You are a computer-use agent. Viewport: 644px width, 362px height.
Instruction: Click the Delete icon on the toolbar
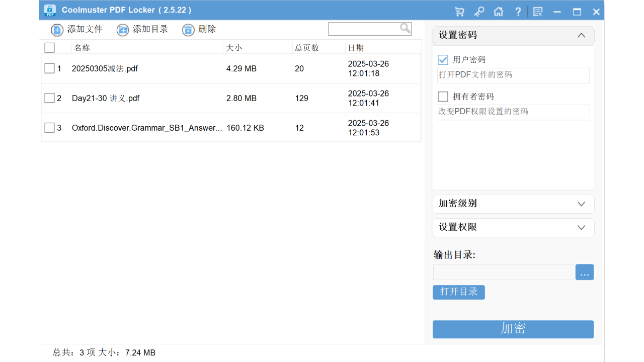pyautogui.click(x=188, y=30)
